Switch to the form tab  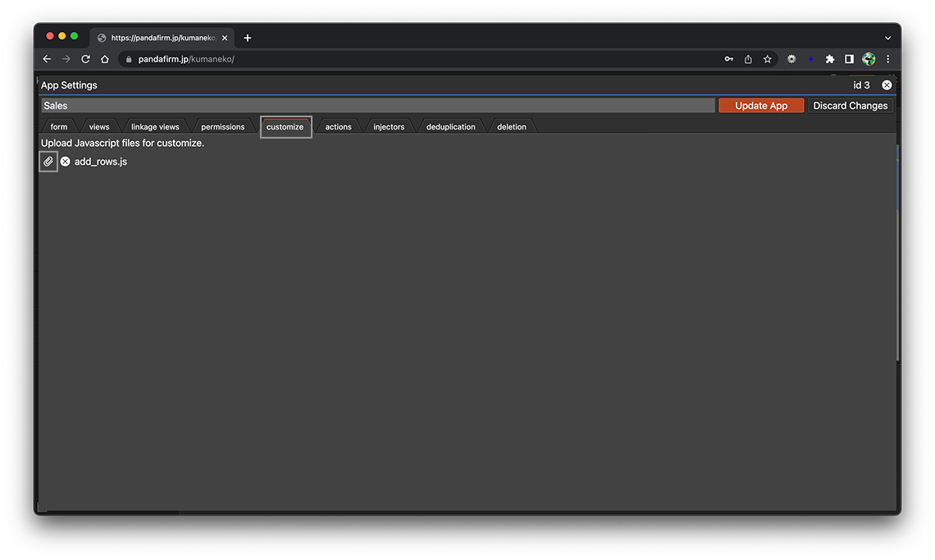[x=59, y=127]
